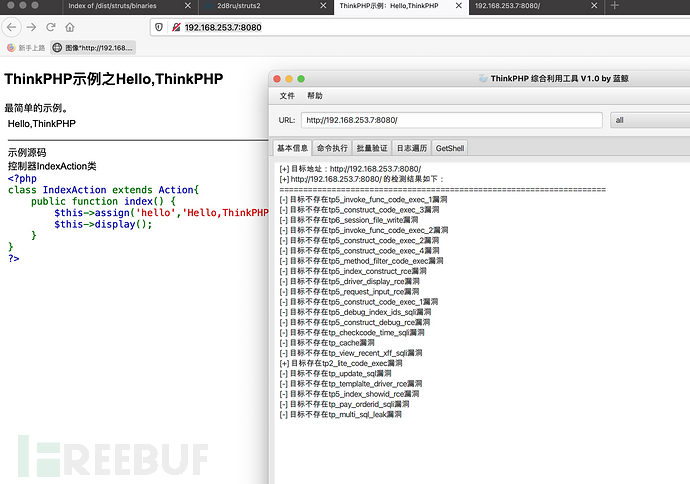
Task: Click the shield tracking protection icon
Action: (x=159, y=27)
